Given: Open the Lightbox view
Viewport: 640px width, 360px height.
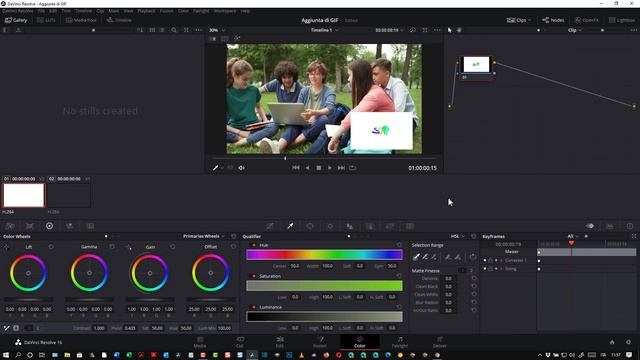Looking at the screenshot, I should coord(622,20).
